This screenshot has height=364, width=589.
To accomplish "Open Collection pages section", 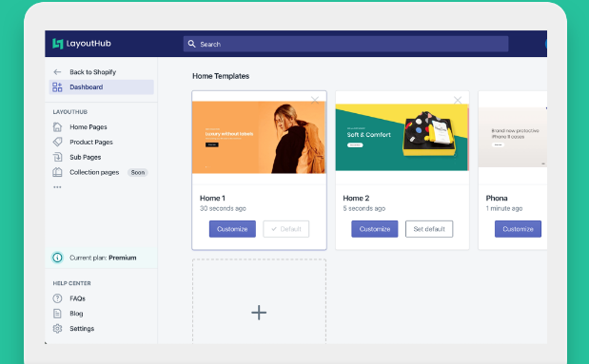I will [x=94, y=172].
